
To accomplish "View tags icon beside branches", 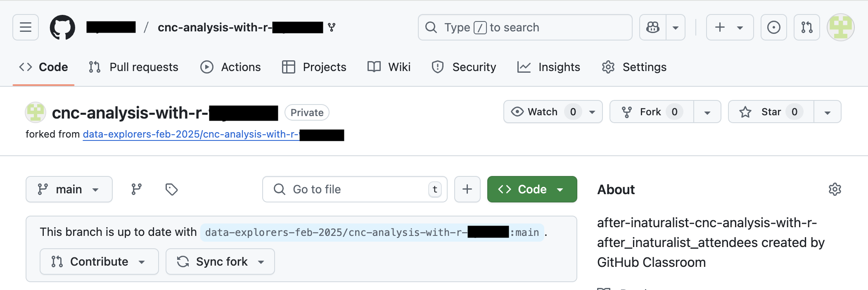I will (x=171, y=189).
